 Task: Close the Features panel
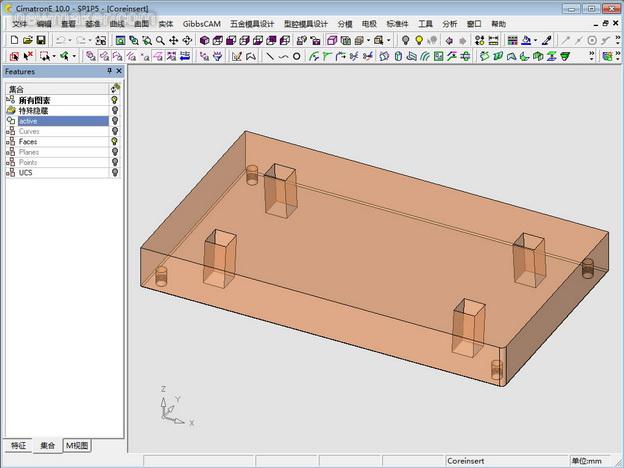pyautogui.click(x=119, y=72)
